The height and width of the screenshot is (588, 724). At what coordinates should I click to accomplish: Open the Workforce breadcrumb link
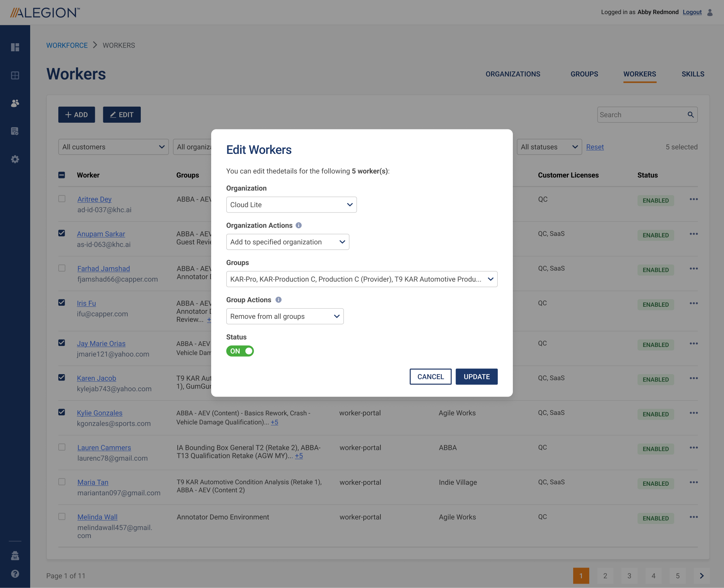coord(67,45)
